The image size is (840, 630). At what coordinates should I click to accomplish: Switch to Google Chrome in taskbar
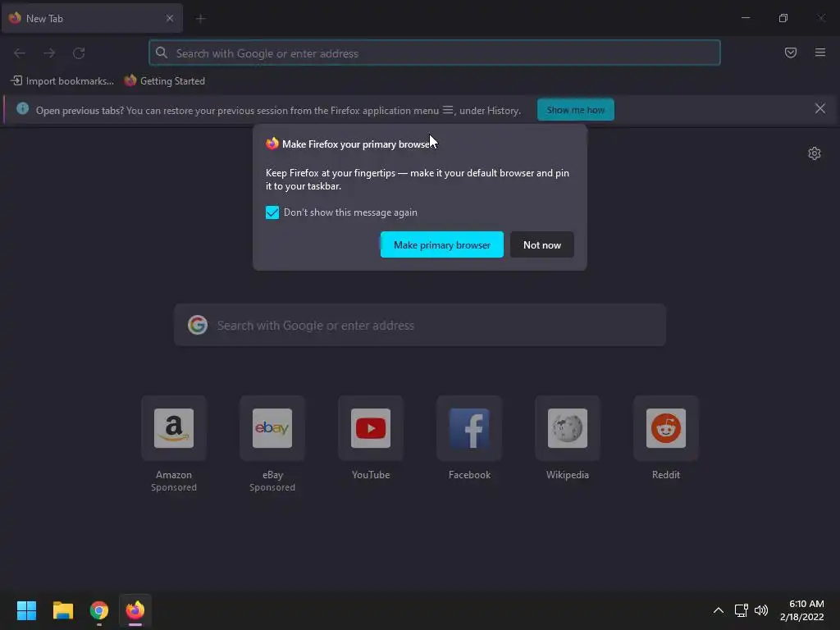tap(99, 610)
